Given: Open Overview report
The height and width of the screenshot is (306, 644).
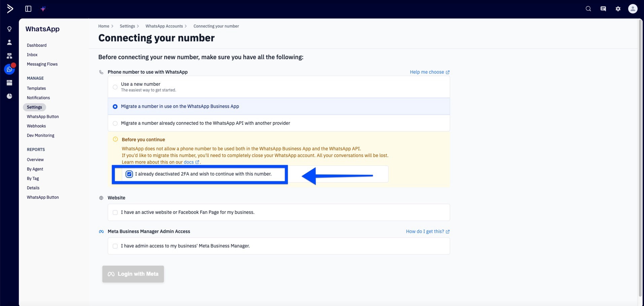Looking at the screenshot, I should click(35, 160).
